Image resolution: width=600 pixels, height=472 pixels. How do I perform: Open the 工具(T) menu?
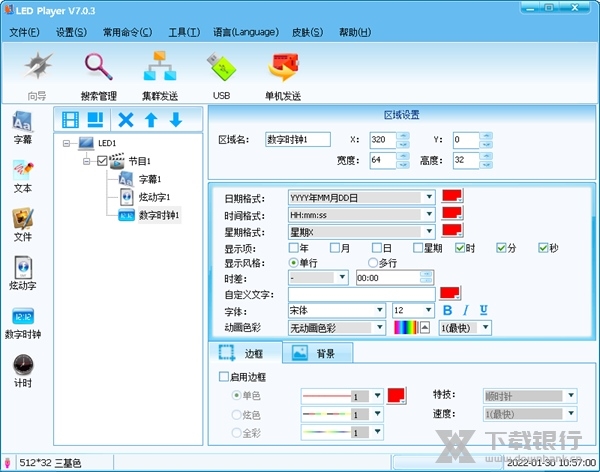[x=184, y=33]
